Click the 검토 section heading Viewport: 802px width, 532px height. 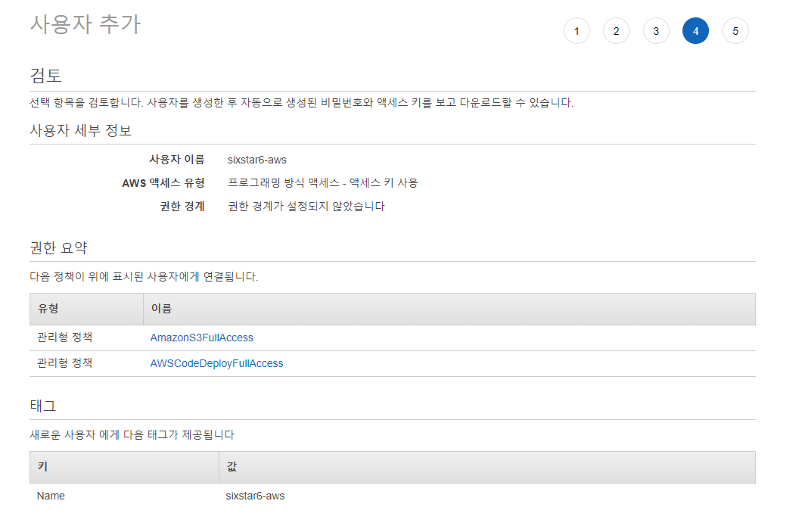pyautogui.click(x=45, y=75)
